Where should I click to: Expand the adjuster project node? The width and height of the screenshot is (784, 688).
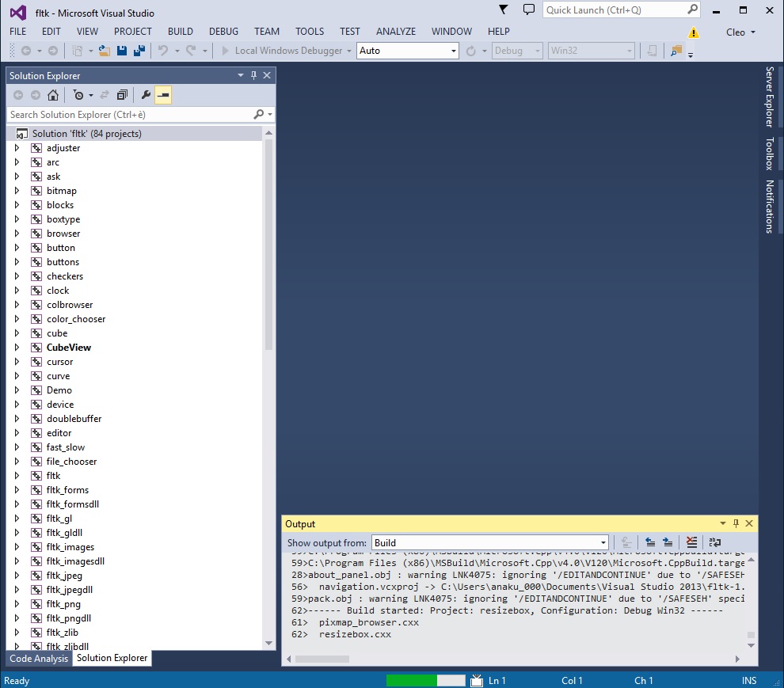[x=17, y=148]
